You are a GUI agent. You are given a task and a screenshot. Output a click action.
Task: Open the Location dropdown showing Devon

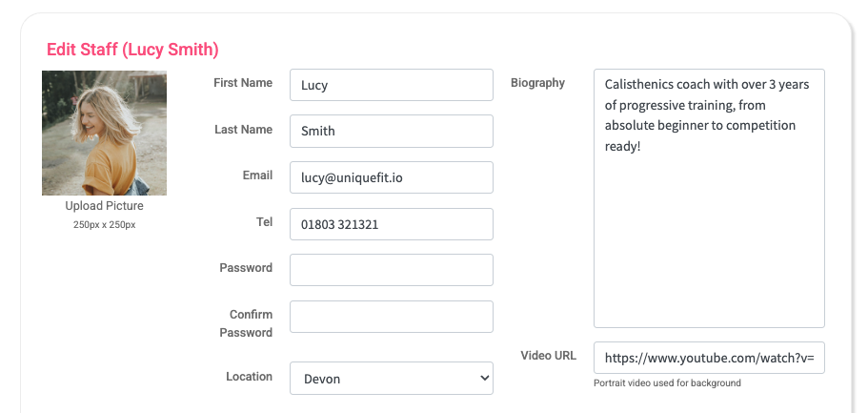click(391, 378)
